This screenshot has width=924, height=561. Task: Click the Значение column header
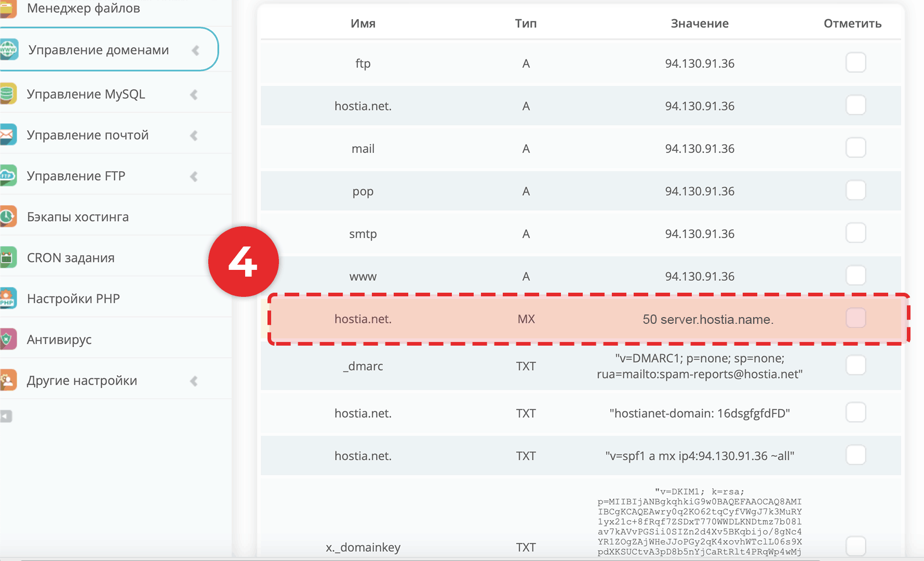700,23
